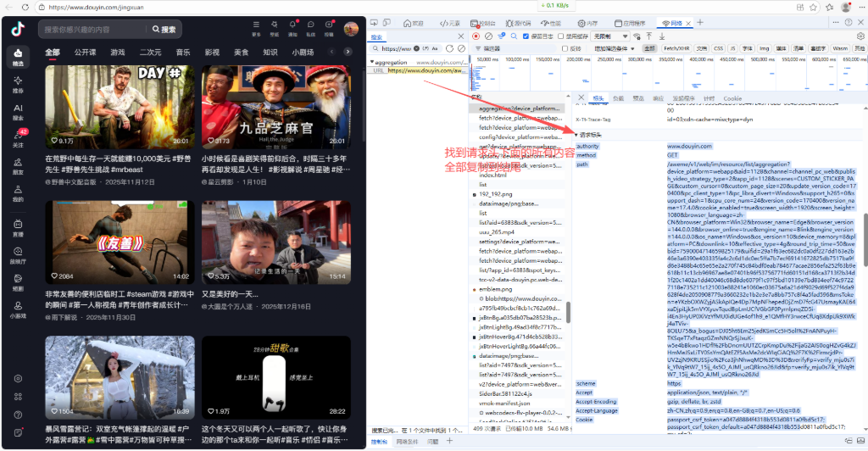Viewport: 868px width, 451px height.
Task: Filter requests by Img type
Action: (764, 48)
